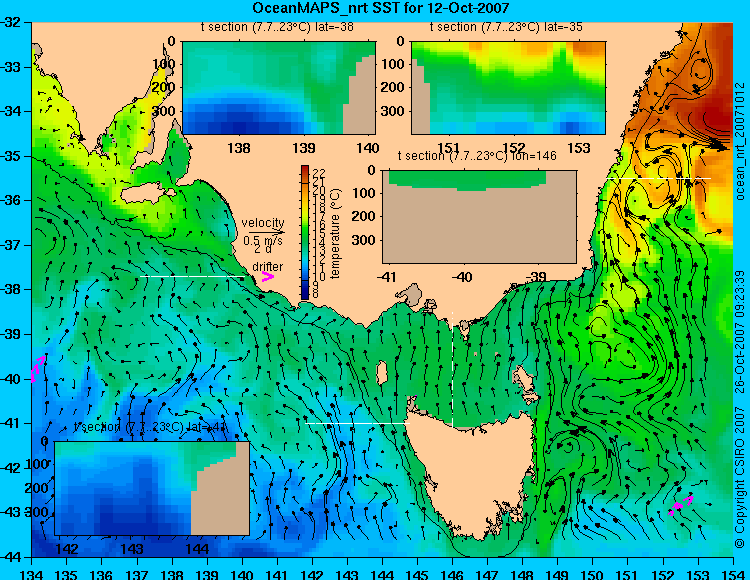Screen dimensions: 750x580
Task: Click the '-34' latitude axis label
Action: 11,111
